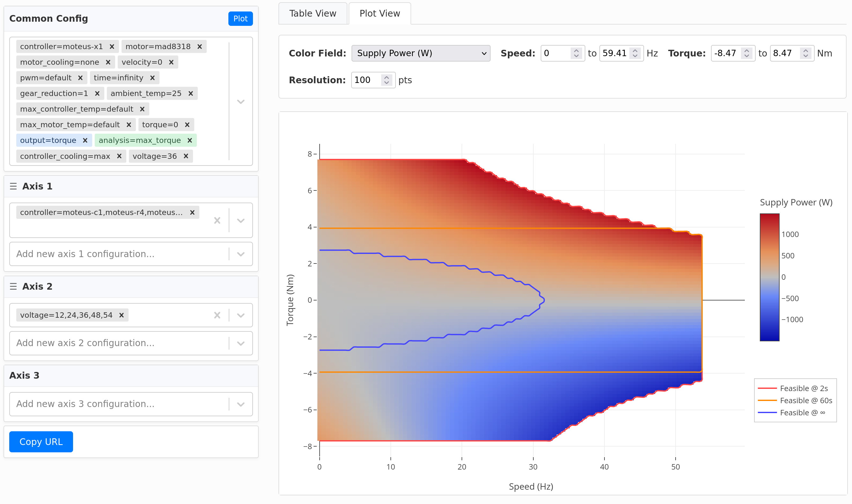Click the Axis 1 drag handle icon
The height and width of the screenshot is (504, 852).
pos(13,186)
